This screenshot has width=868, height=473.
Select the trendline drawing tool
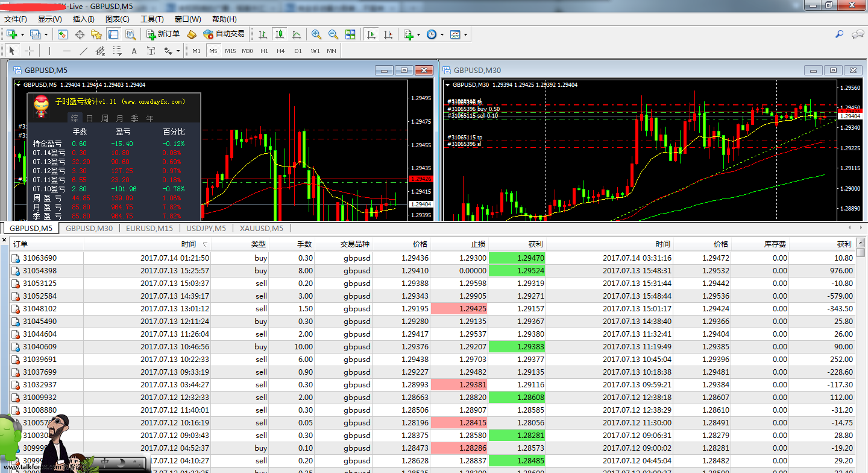click(83, 51)
